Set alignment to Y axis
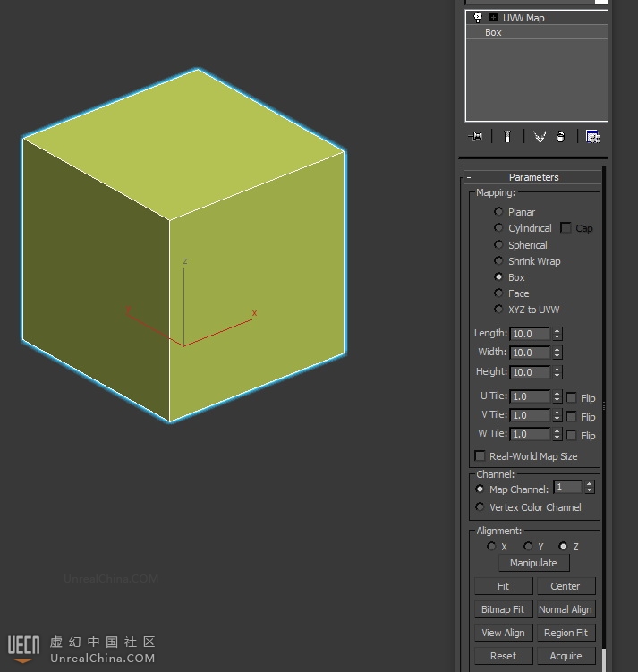The image size is (638, 672). pyautogui.click(x=528, y=546)
